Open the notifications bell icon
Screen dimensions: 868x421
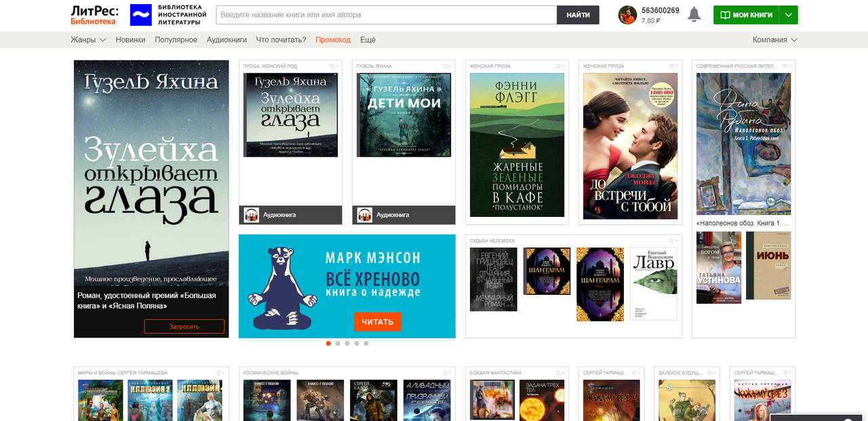(x=694, y=15)
